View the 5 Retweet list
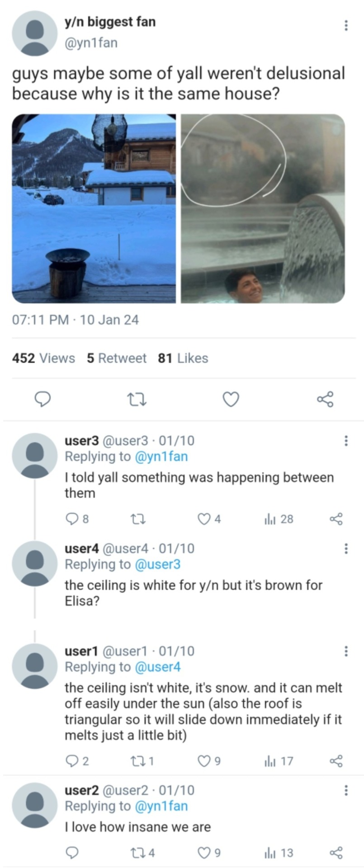Viewport: 364px width, 868px height. pos(117,358)
